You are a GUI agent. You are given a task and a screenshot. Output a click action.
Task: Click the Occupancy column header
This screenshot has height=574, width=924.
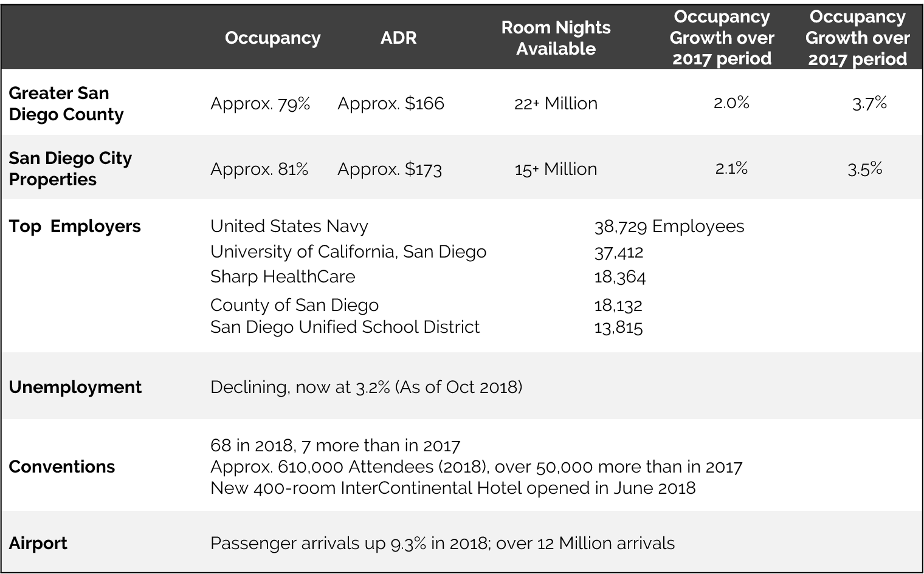pyautogui.click(x=272, y=38)
